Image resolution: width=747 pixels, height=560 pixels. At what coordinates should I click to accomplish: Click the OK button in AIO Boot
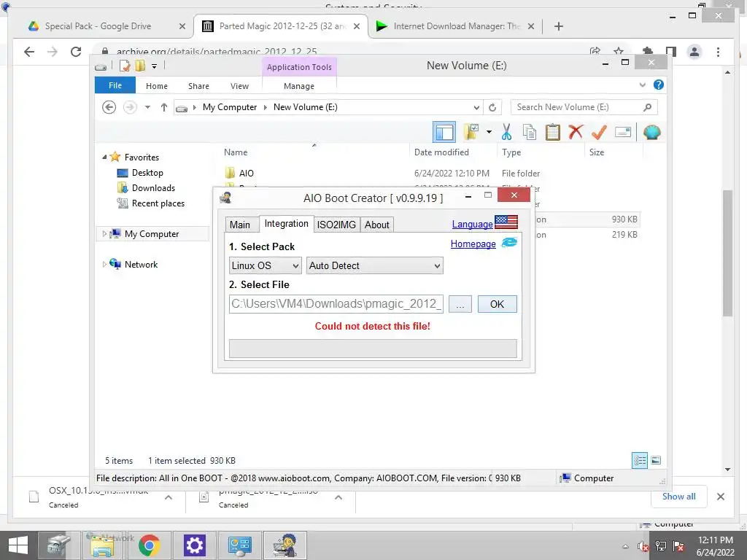click(x=497, y=304)
